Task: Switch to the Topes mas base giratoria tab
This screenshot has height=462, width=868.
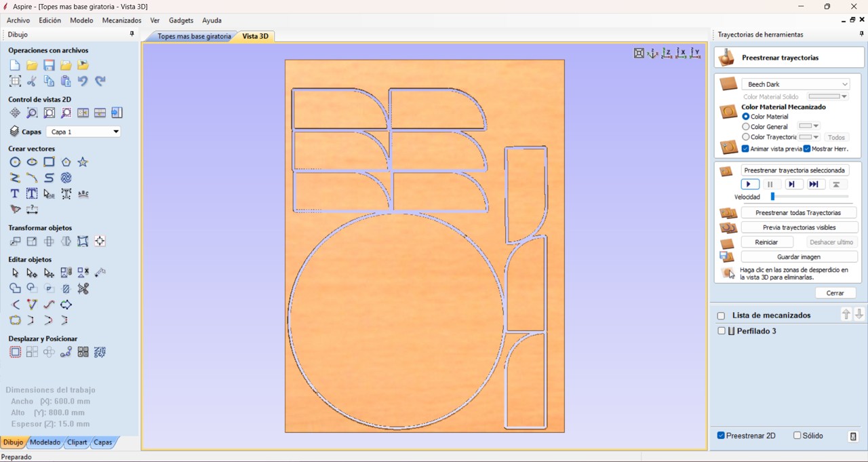Action: tap(194, 36)
